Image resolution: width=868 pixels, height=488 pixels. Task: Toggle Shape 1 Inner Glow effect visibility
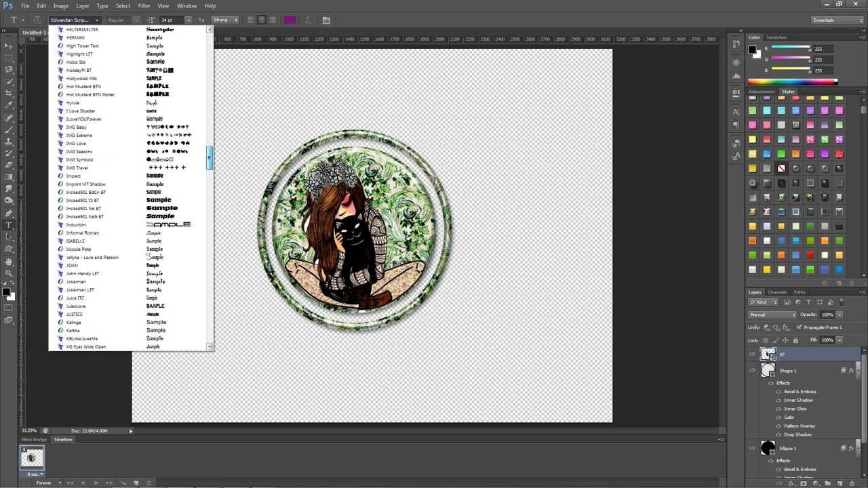[x=778, y=409]
